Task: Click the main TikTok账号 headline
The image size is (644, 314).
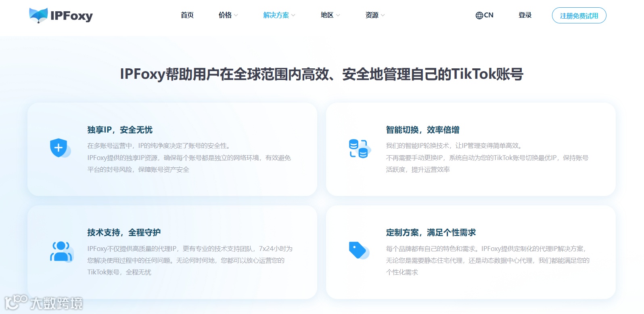Action: tap(322, 74)
